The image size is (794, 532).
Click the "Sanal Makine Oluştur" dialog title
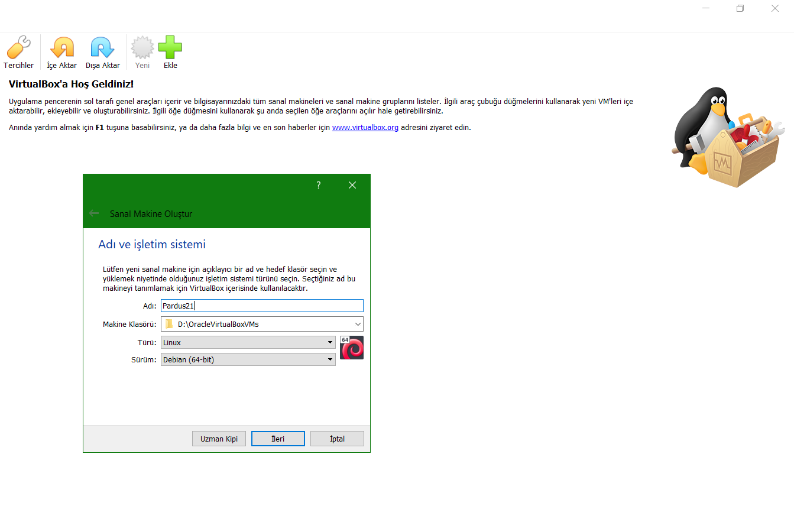tap(151, 214)
